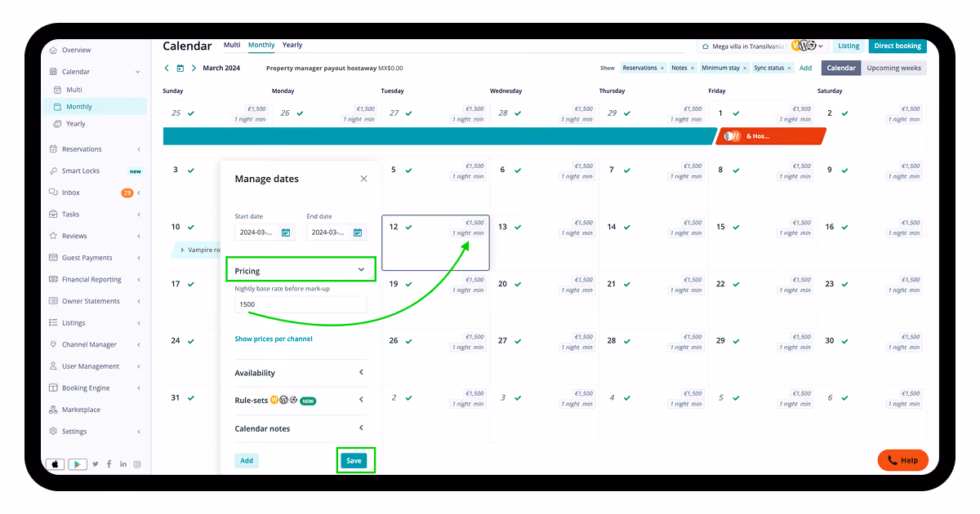The height and width of the screenshot is (514, 980).
Task: Collapse the Pricing section
Action: click(361, 270)
